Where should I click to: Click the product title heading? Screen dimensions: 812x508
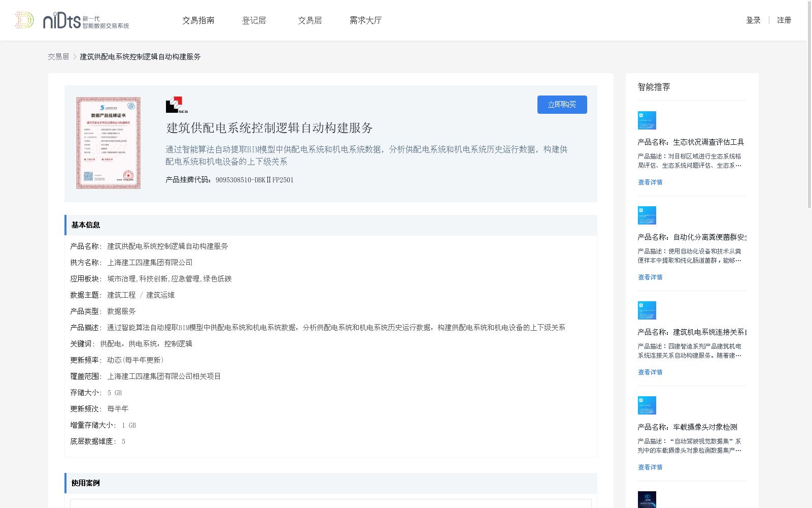click(x=269, y=128)
